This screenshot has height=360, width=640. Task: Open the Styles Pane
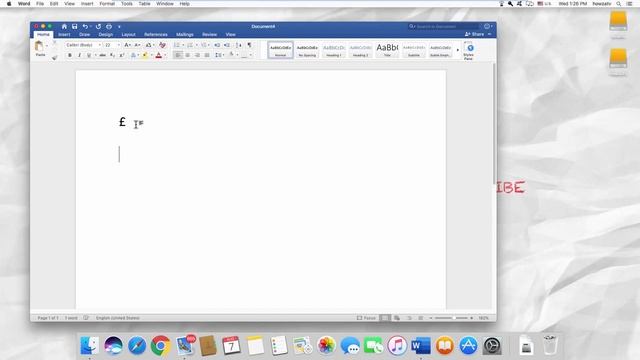(469, 51)
